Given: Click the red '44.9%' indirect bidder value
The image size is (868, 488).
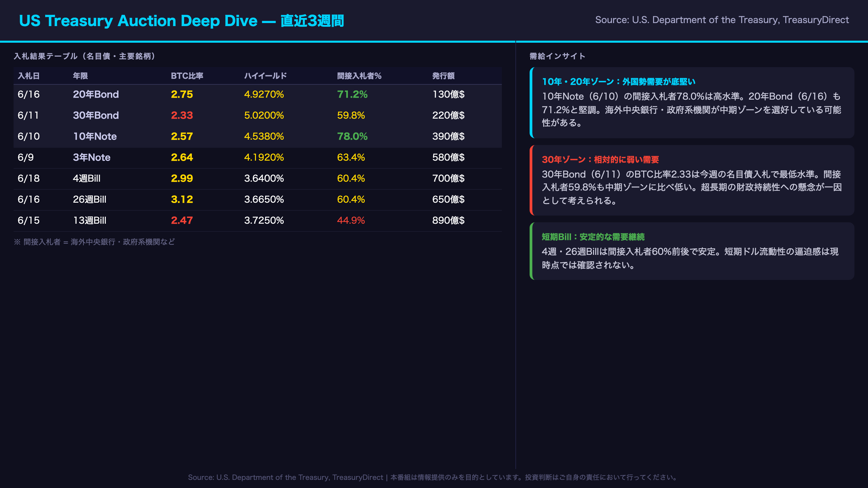Looking at the screenshot, I should [x=351, y=220].
